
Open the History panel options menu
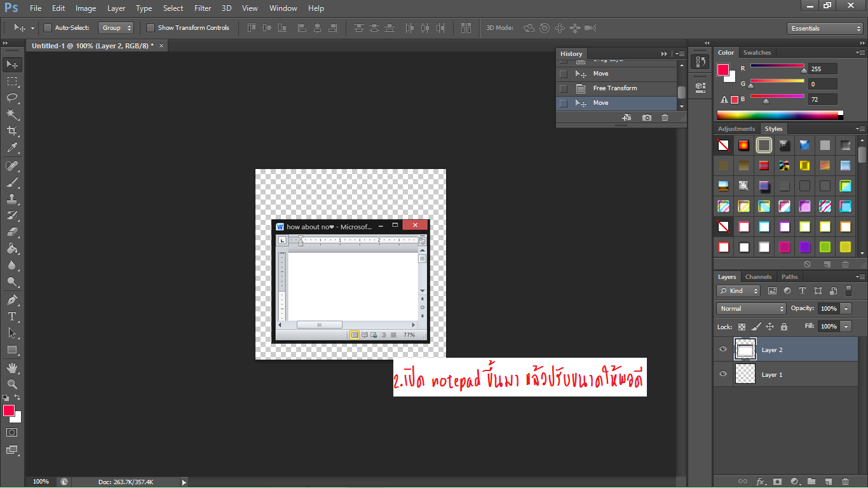point(681,54)
